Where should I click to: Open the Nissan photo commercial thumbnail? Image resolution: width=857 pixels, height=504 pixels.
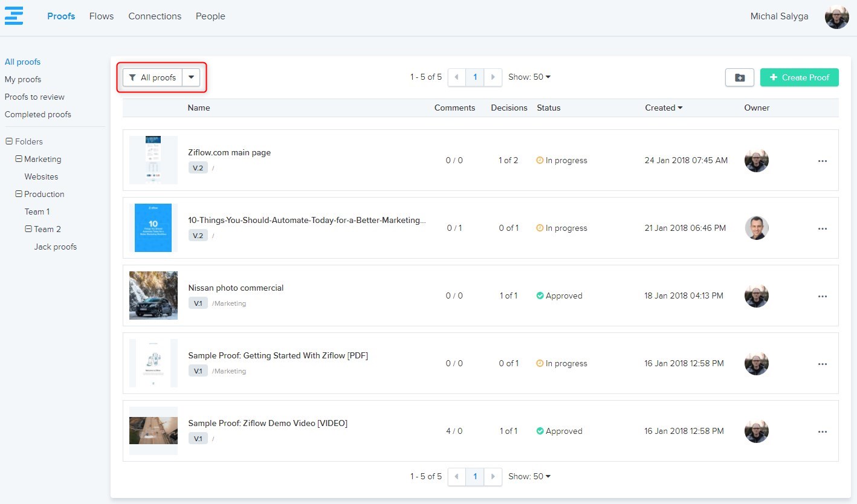click(154, 296)
